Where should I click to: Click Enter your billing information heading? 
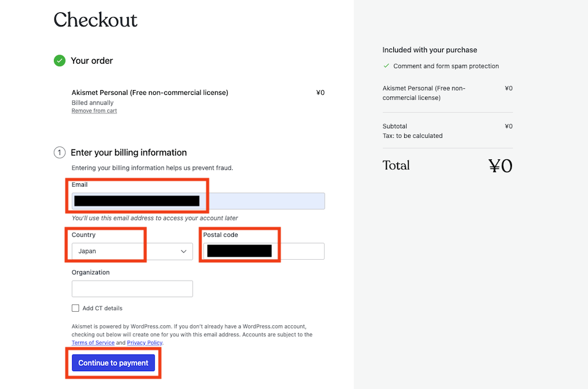pyautogui.click(x=129, y=153)
